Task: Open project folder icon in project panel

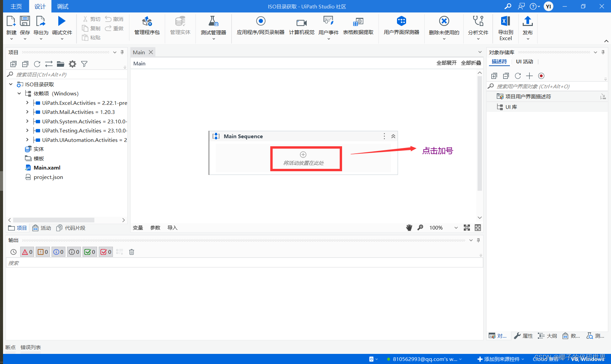Action: [61, 64]
